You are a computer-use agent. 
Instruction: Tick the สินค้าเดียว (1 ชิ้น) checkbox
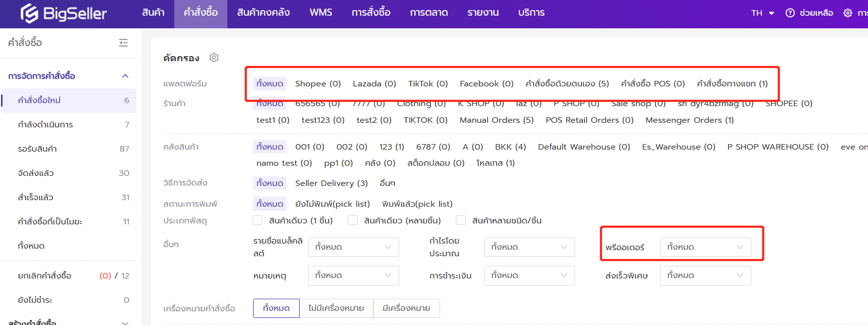[258, 220]
